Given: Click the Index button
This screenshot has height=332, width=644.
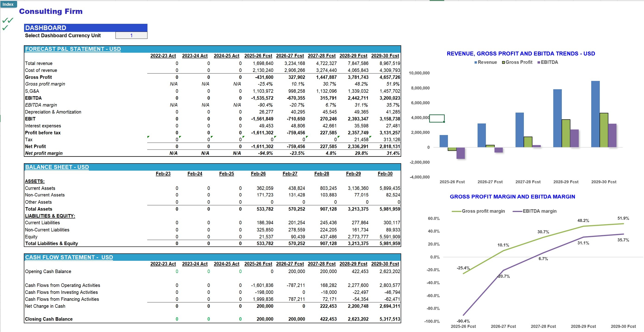Looking at the screenshot, I should [8, 4].
